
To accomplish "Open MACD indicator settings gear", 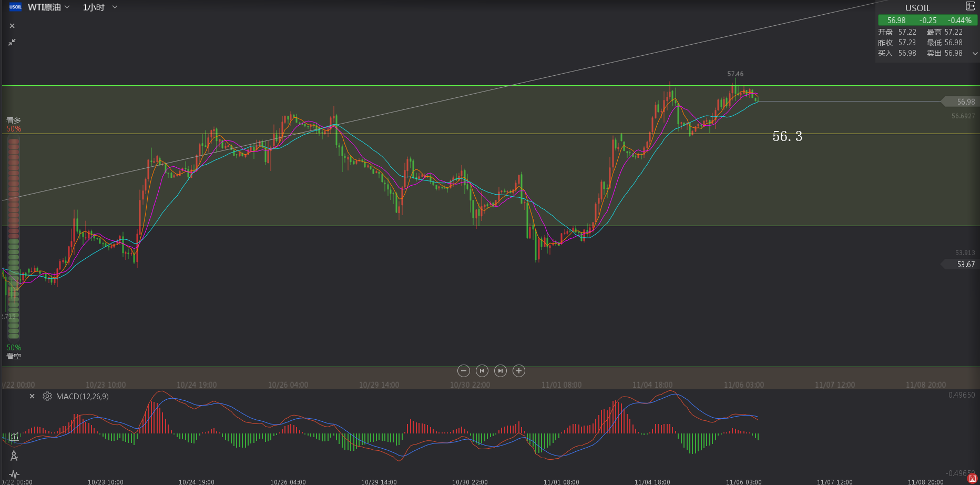I will tap(47, 396).
